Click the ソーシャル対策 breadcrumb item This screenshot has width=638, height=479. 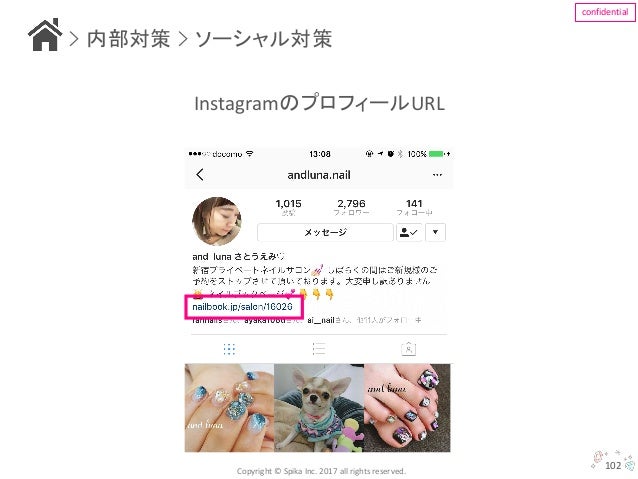coord(264,39)
